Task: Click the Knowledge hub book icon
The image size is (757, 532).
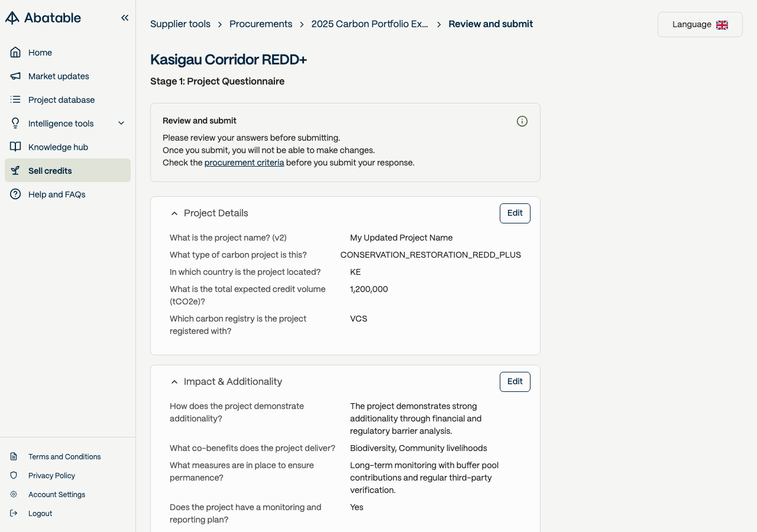Action: click(15, 147)
